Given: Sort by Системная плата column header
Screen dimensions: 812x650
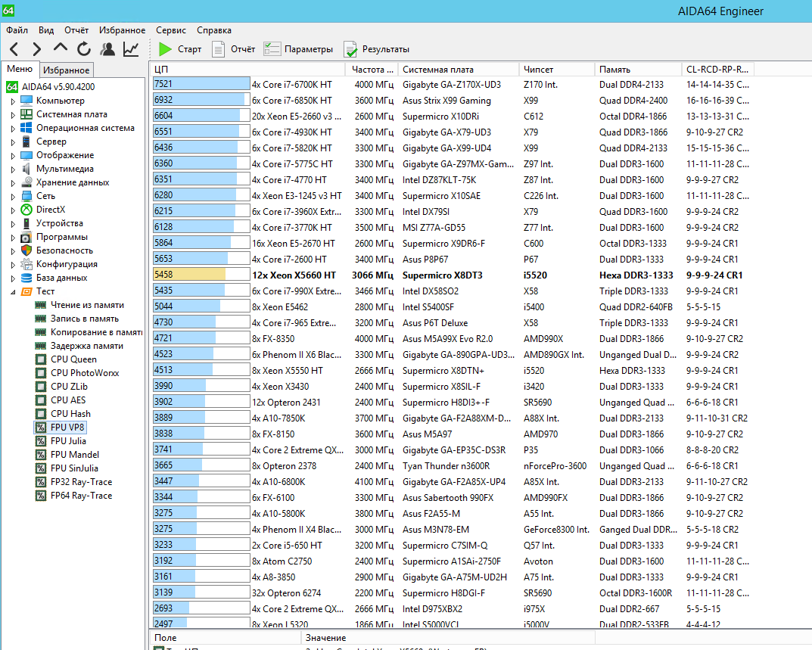Looking at the screenshot, I should pyautogui.click(x=459, y=70).
